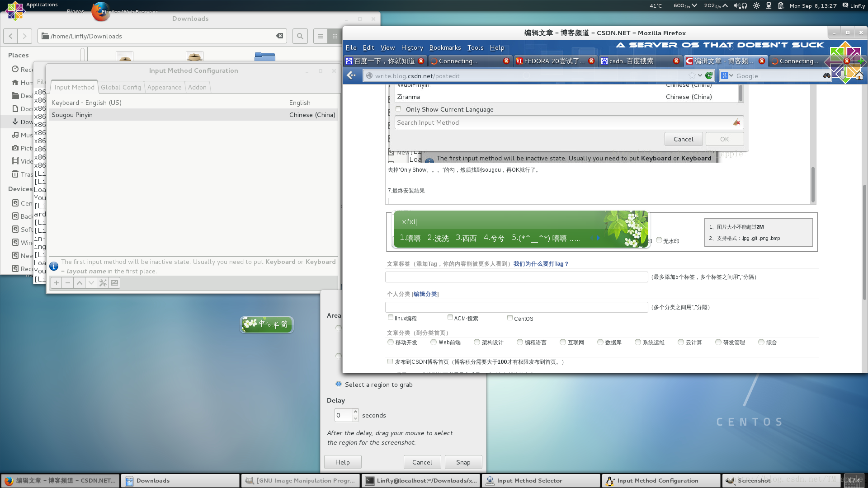Focus the 文章标签 tag input field
Viewport: 868px width, 488px height.
click(516, 277)
